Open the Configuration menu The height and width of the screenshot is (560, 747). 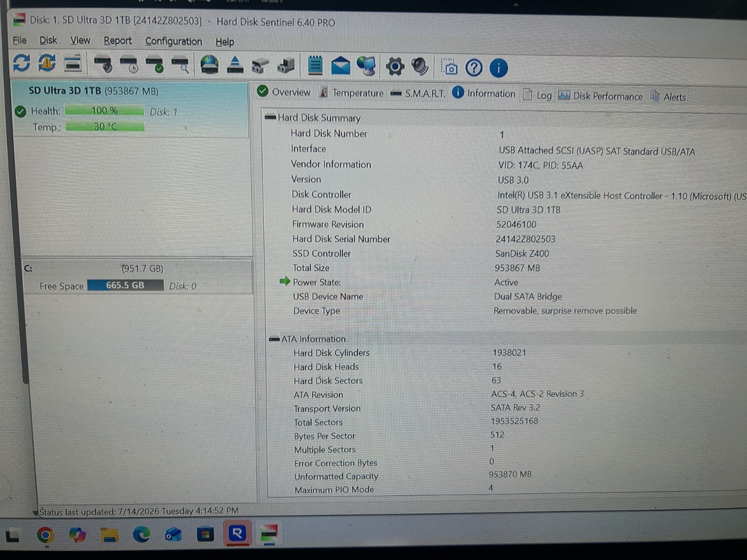(174, 42)
